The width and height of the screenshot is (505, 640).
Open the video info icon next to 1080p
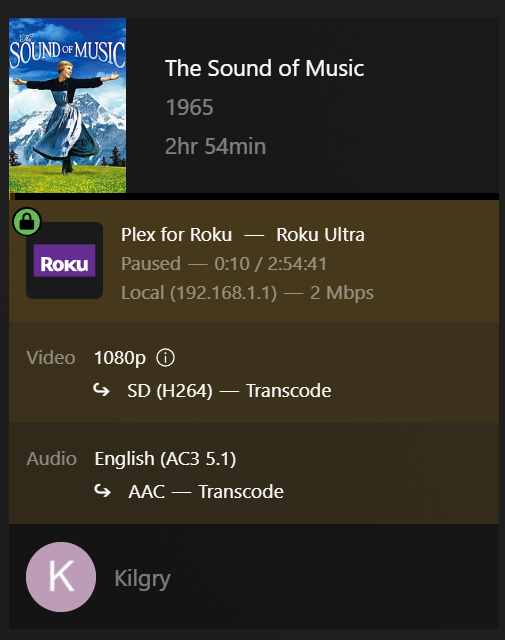click(165, 358)
